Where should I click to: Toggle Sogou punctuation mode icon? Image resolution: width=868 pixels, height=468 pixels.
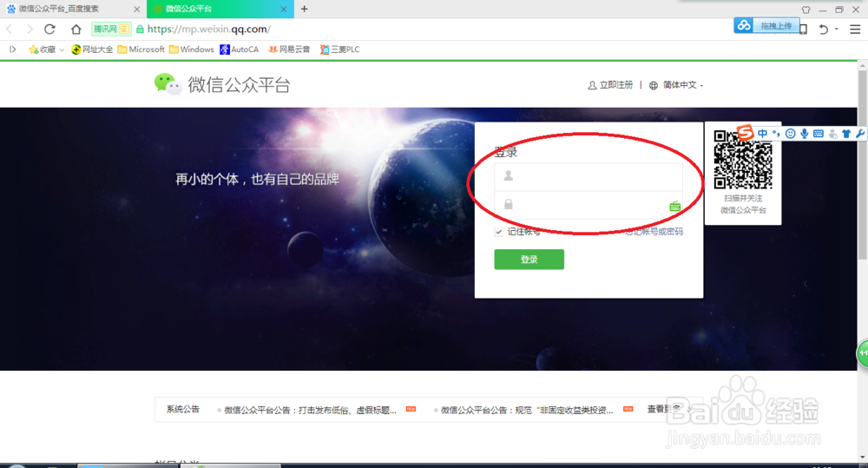[x=776, y=134]
